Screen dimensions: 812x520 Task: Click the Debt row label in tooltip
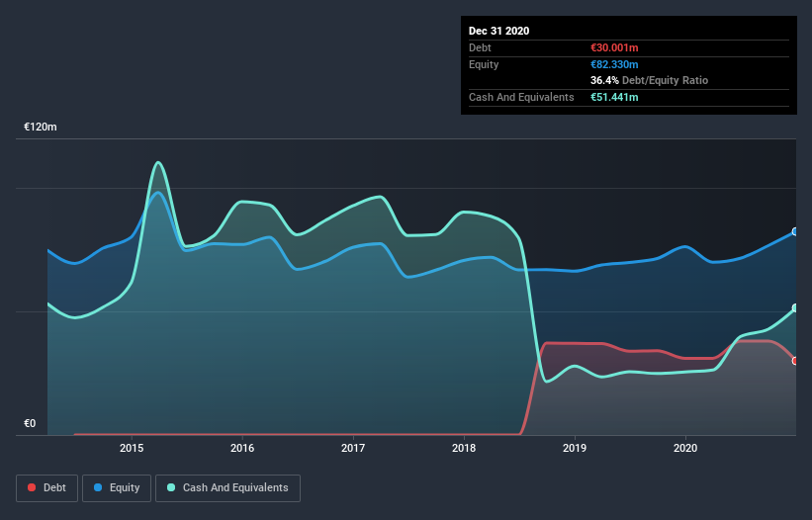point(480,47)
